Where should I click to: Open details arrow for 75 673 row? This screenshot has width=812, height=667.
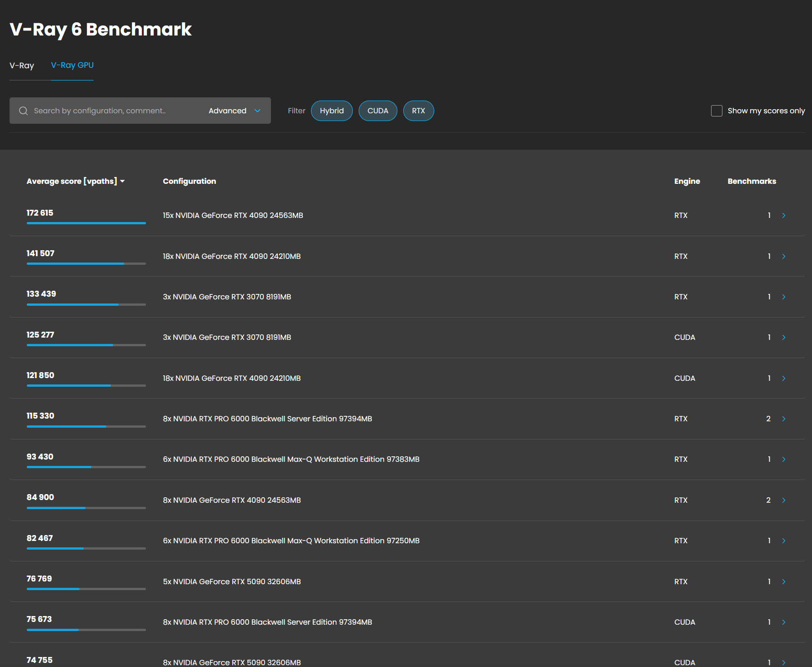pos(784,622)
